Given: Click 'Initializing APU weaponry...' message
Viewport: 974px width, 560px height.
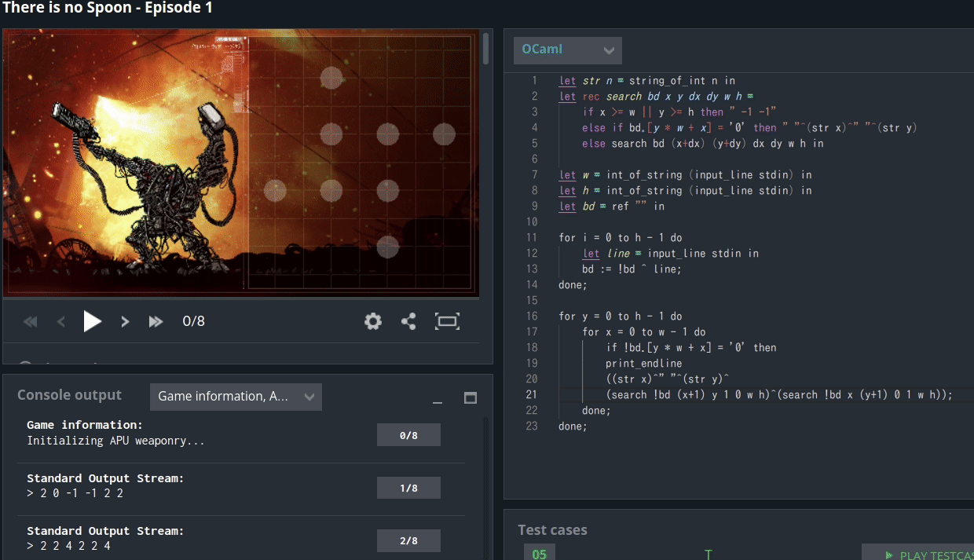Looking at the screenshot, I should tap(115, 441).
